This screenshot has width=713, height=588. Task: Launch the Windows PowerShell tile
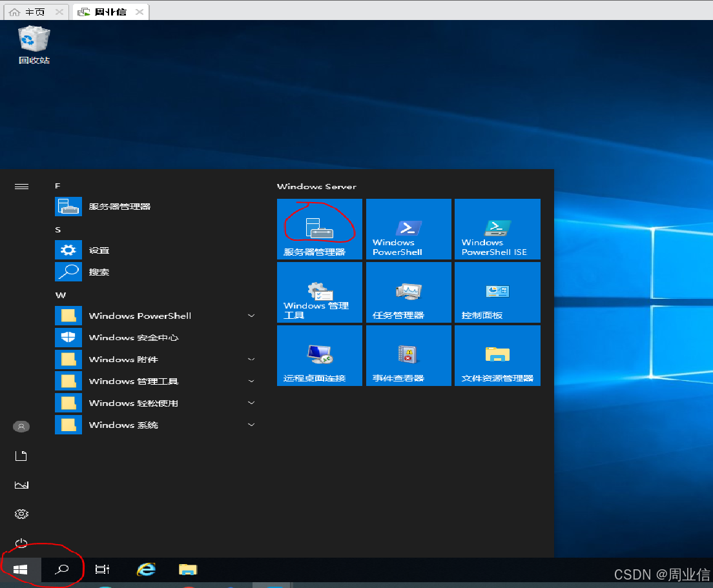pyautogui.click(x=408, y=228)
